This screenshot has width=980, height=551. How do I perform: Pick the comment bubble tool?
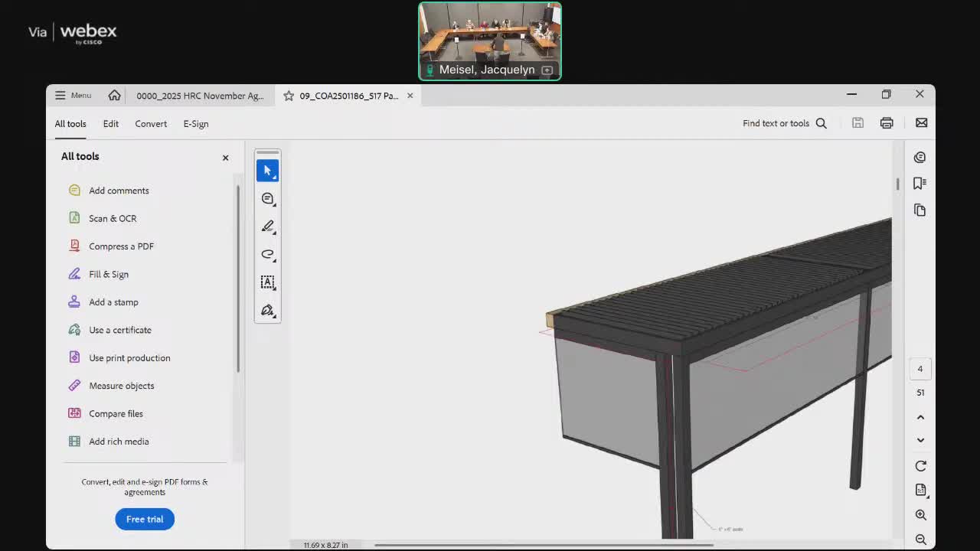pyautogui.click(x=267, y=199)
